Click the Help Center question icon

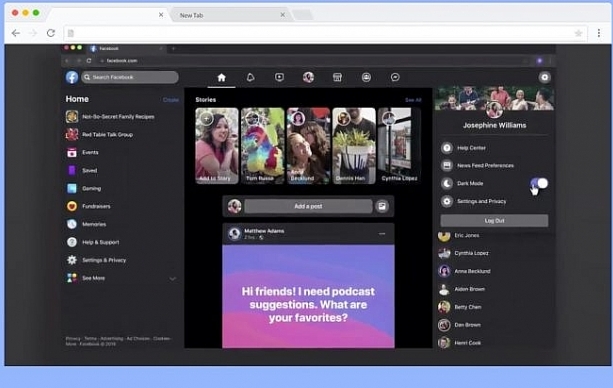[x=447, y=148]
